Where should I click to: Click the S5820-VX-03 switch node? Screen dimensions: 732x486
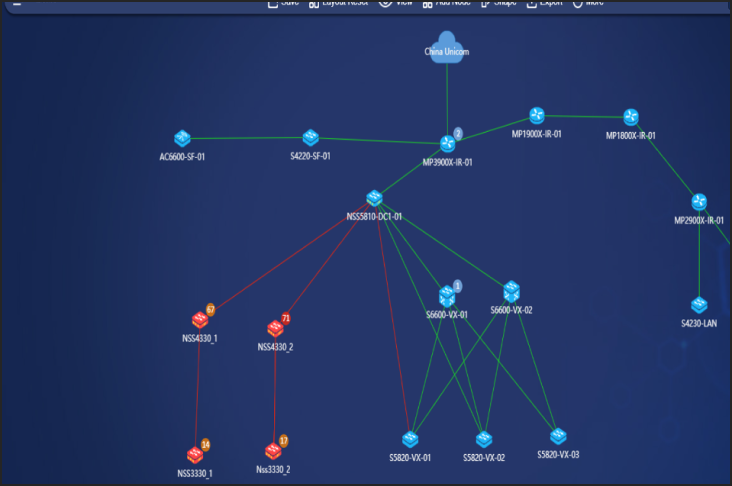pos(558,436)
